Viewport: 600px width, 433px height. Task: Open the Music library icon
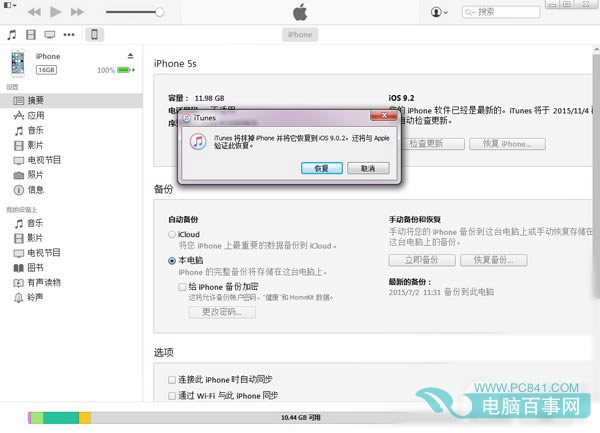point(12,35)
